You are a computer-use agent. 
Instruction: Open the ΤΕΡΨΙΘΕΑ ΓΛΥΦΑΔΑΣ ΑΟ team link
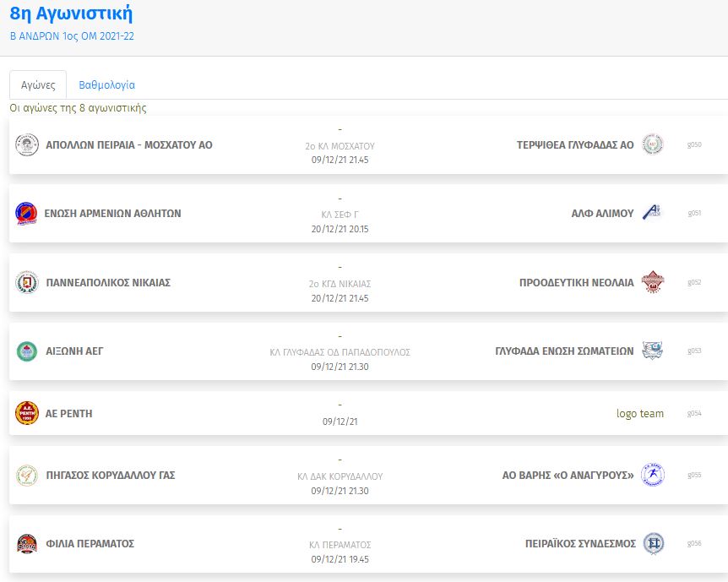tap(575, 145)
